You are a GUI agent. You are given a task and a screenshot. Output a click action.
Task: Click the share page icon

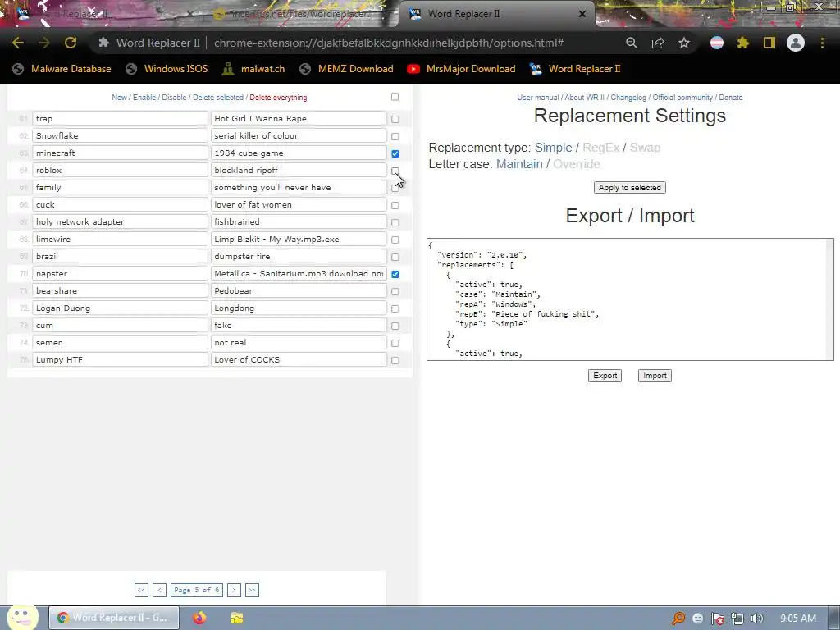pyautogui.click(x=658, y=43)
